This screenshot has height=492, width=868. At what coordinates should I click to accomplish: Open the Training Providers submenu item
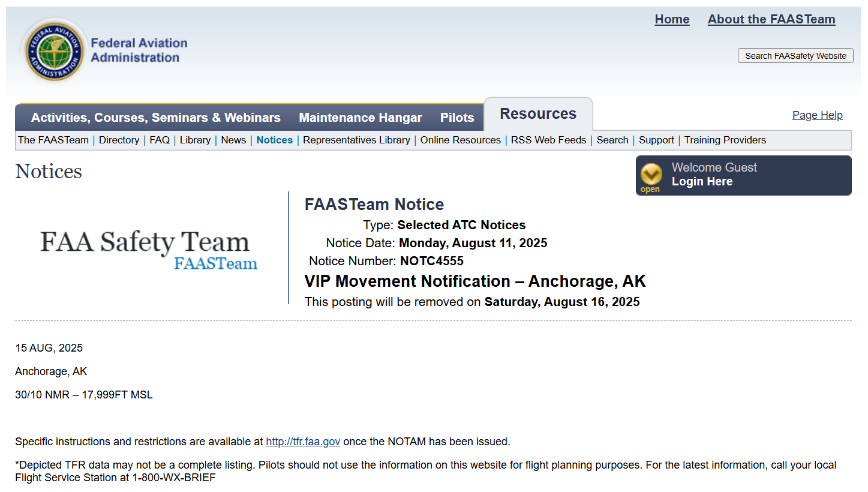click(x=725, y=140)
